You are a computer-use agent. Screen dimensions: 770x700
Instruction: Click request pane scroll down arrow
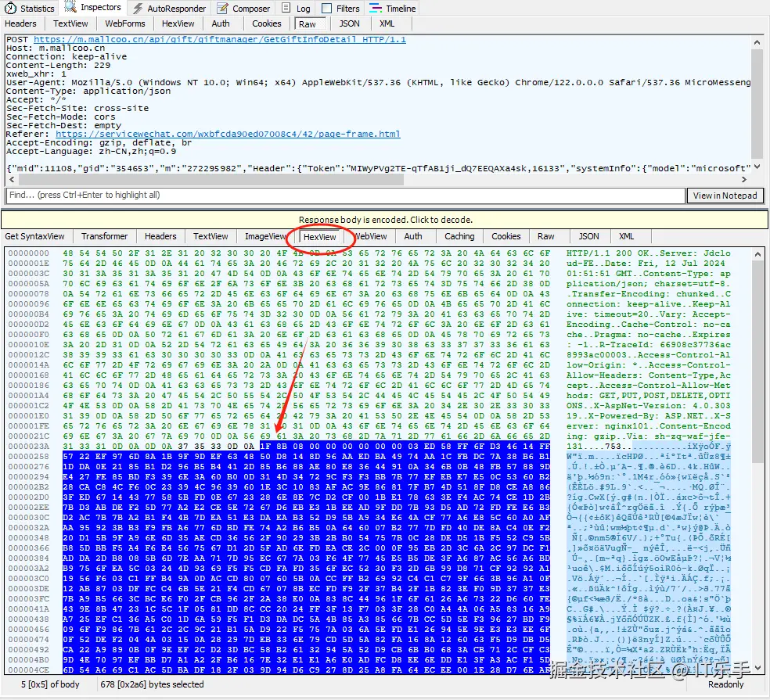[x=757, y=167]
